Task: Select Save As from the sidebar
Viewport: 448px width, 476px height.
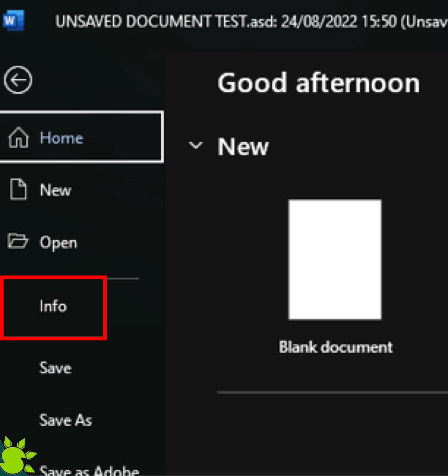Action: (x=65, y=420)
